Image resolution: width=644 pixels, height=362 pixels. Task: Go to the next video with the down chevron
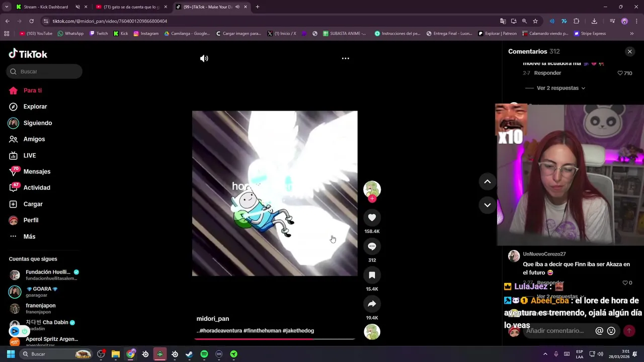487,205
